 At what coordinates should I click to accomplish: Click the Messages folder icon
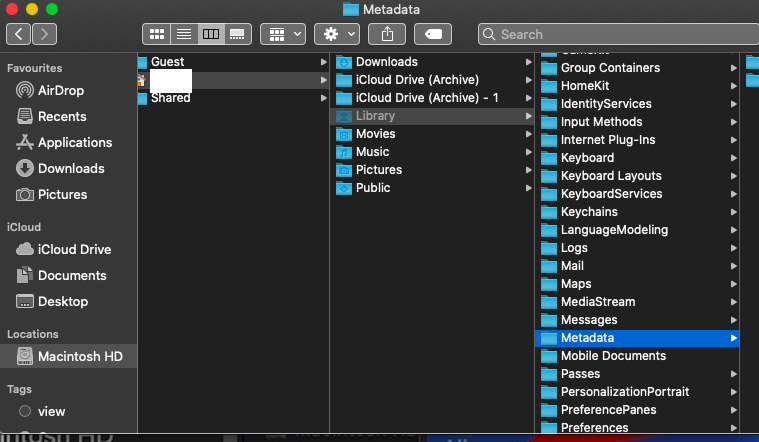point(549,320)
